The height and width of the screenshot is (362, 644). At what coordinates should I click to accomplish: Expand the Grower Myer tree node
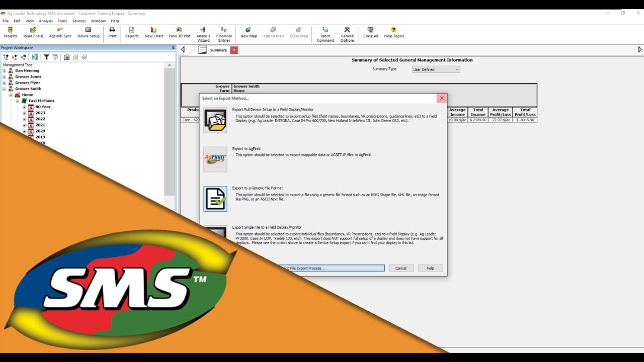tap(4, 83)
